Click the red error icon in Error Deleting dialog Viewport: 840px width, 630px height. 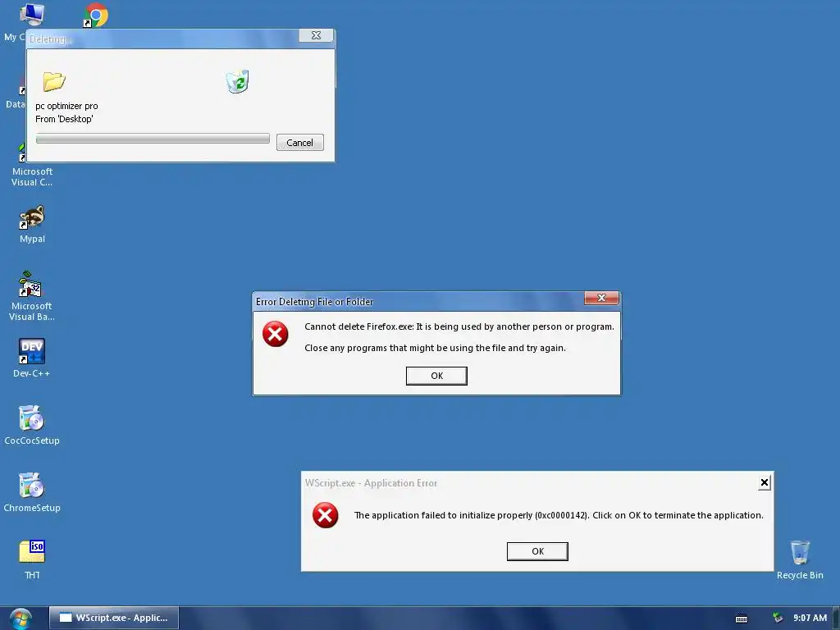276,335
